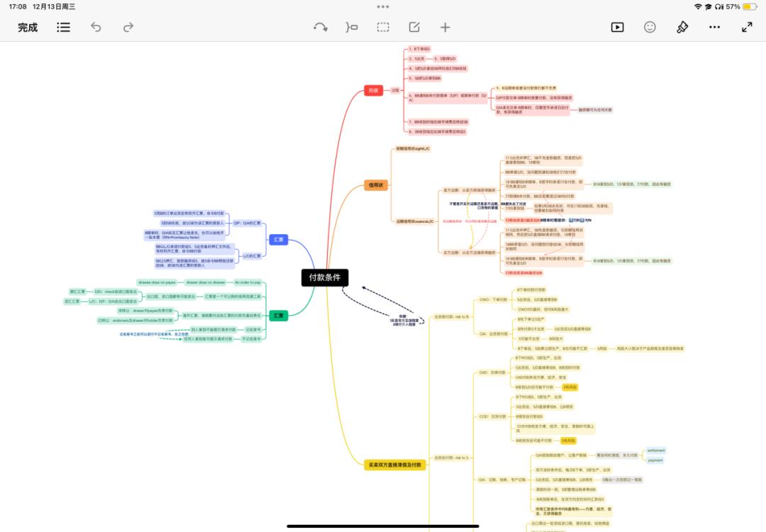Tap the three-dot multitasking control at top
The image size is (766, 532).
click(x=383, y=7)
